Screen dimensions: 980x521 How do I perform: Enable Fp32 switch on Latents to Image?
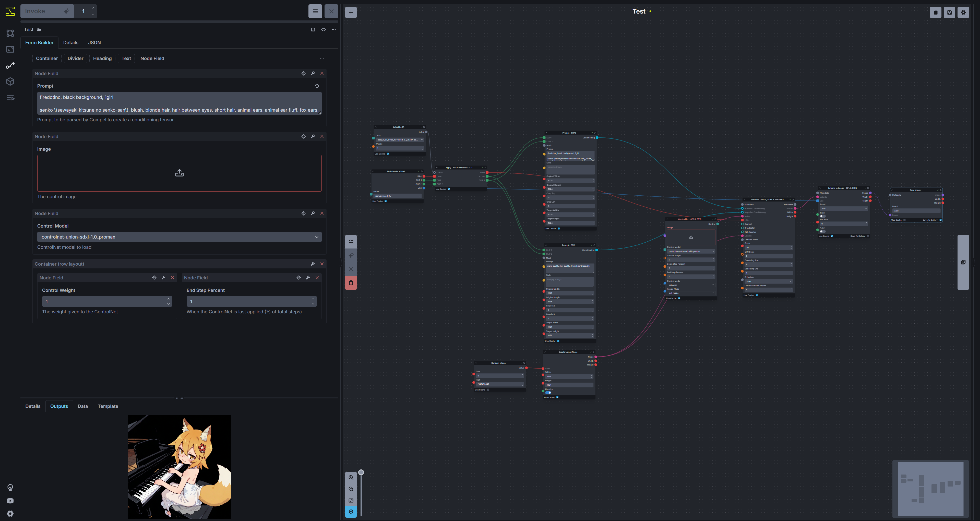click(x=822, y=231)
